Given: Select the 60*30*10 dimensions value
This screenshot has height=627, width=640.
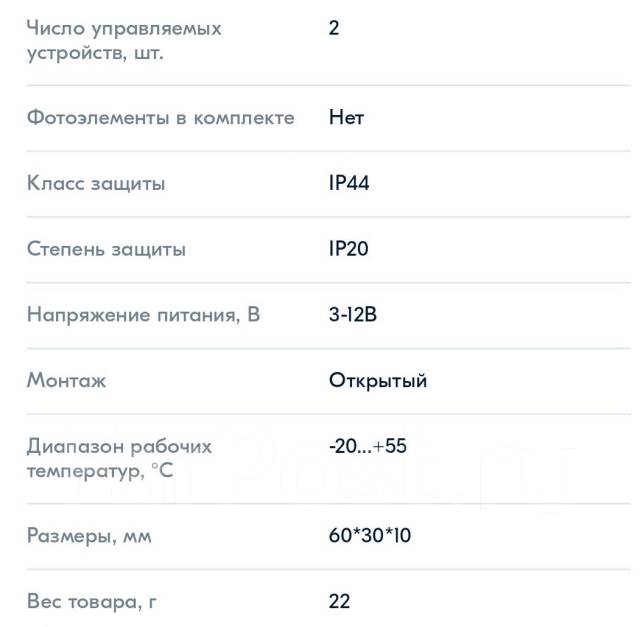Looking at the screenshot, I should click(370, 536).
